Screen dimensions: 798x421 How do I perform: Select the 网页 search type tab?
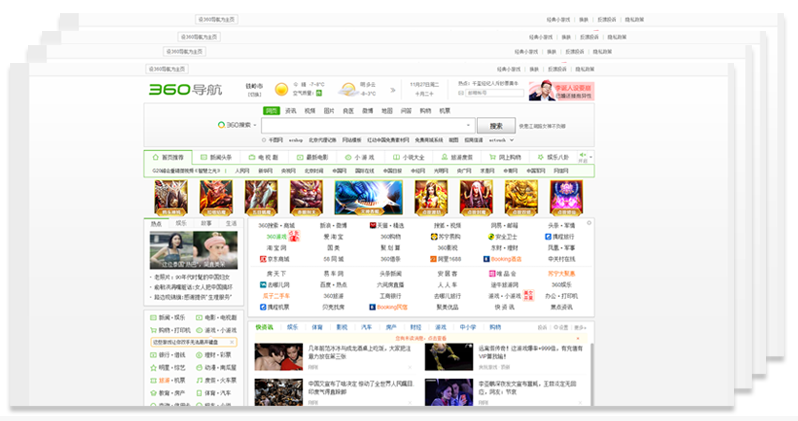point(271,110)
